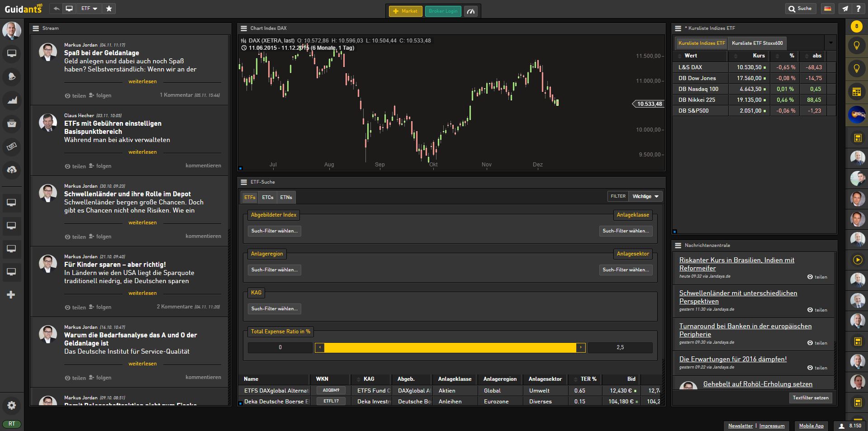Click the yellow Market button
Viewport: 868px width, 431px height.
(405, 11)
